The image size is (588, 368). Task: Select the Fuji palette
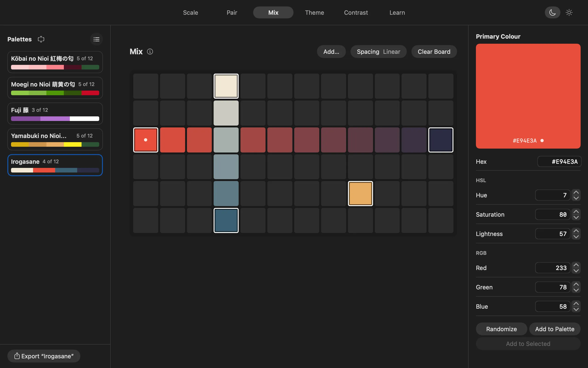55,114
